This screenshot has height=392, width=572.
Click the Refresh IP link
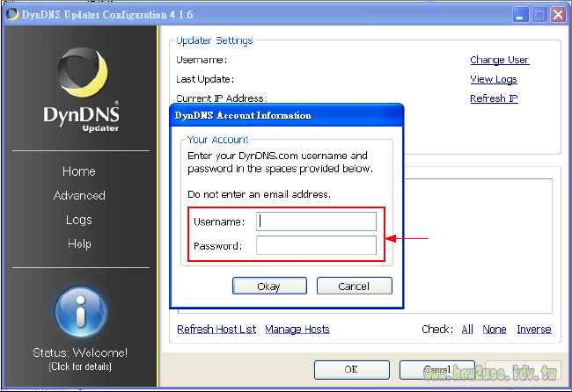(x=494, y=98)
